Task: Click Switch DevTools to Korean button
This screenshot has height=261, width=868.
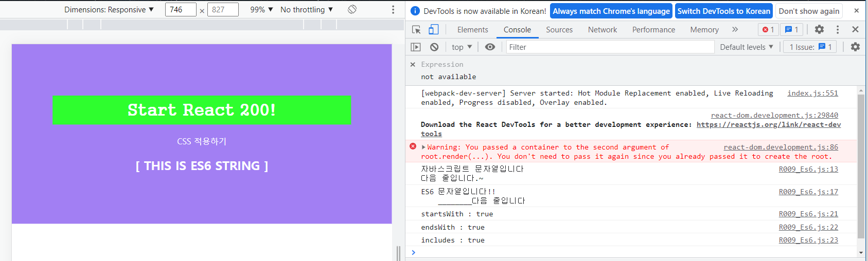Action: (x=723, y=11)
